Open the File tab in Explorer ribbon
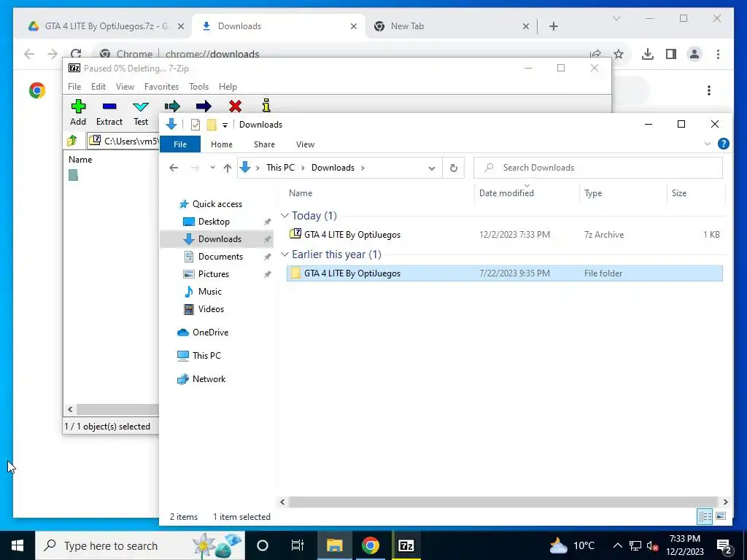This screenshot has height=560, width=747. (x=180, y=144)
